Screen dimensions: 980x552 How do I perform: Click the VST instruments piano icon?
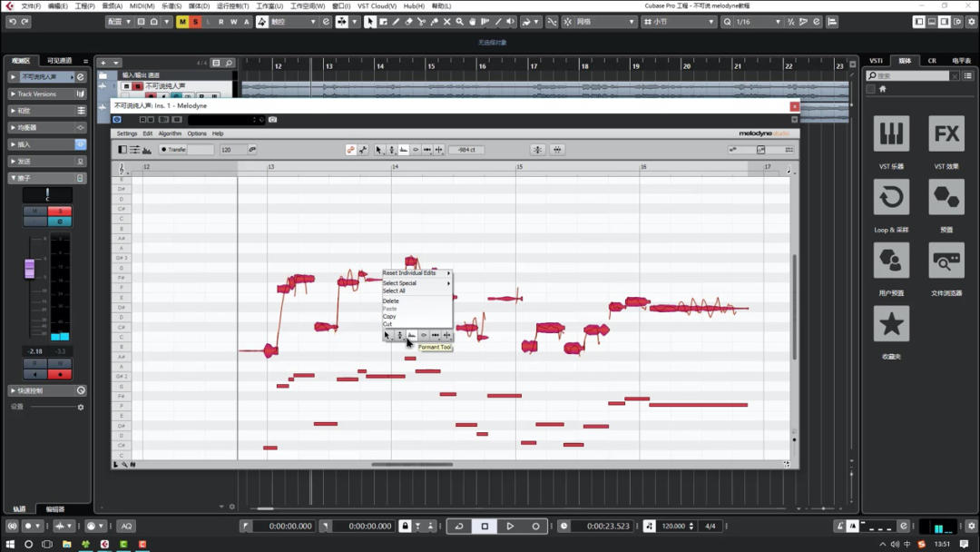click(891, 134)
